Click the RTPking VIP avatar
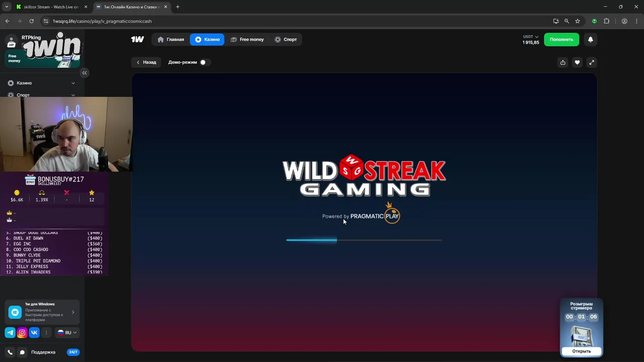The width and height of the screenshot is (644, 362). [x=11, y=41]
